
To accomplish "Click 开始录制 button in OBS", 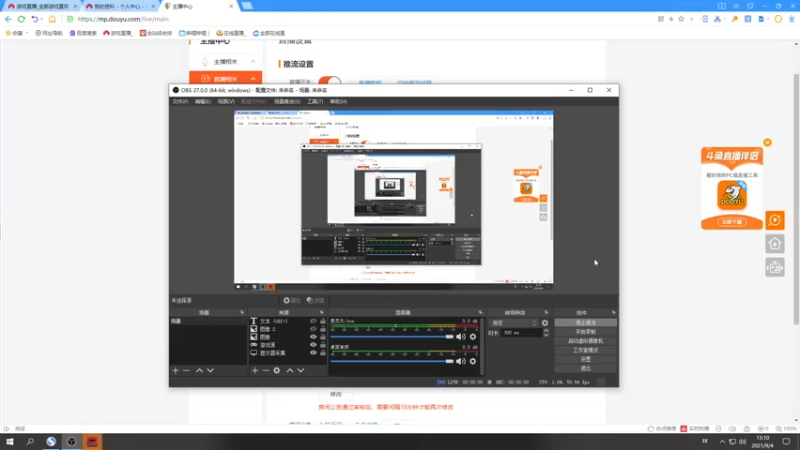I will (x=585, y=332).
